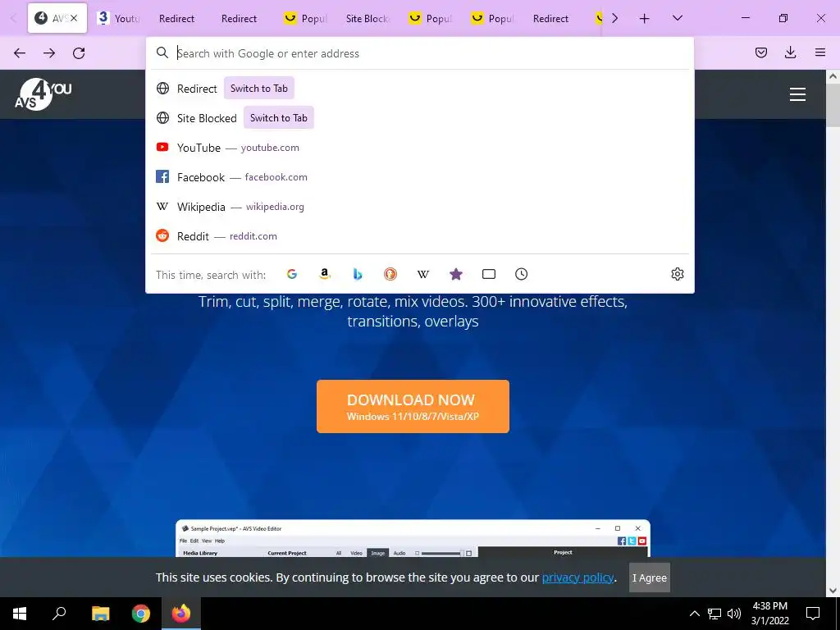Open the notification center icon
This screenshot has height=630, width=840.
point(813,614)
